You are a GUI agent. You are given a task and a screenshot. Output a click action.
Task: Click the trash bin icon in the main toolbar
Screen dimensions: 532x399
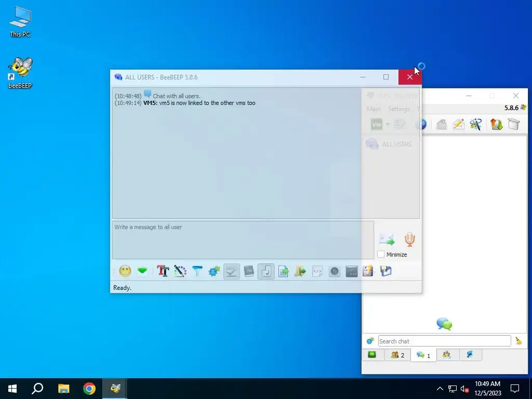(x=514, y=124)
